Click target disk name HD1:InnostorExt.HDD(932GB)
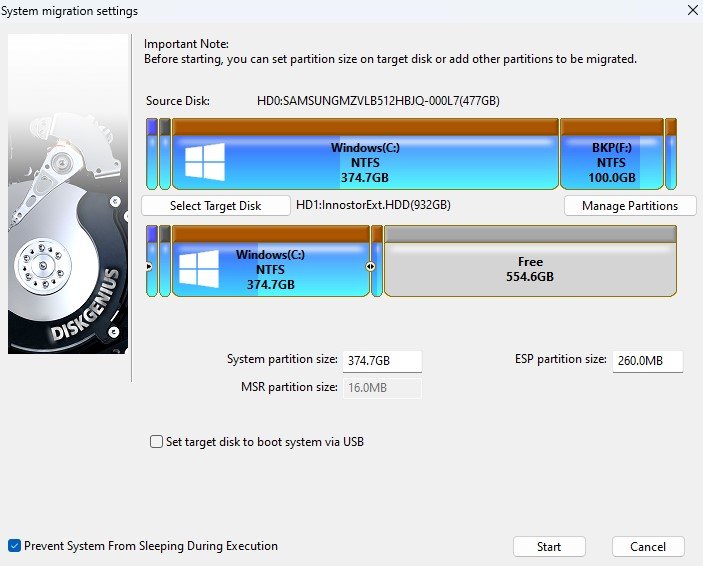The width and height of the screenshot is (703, 566). (x=373, y=205)
